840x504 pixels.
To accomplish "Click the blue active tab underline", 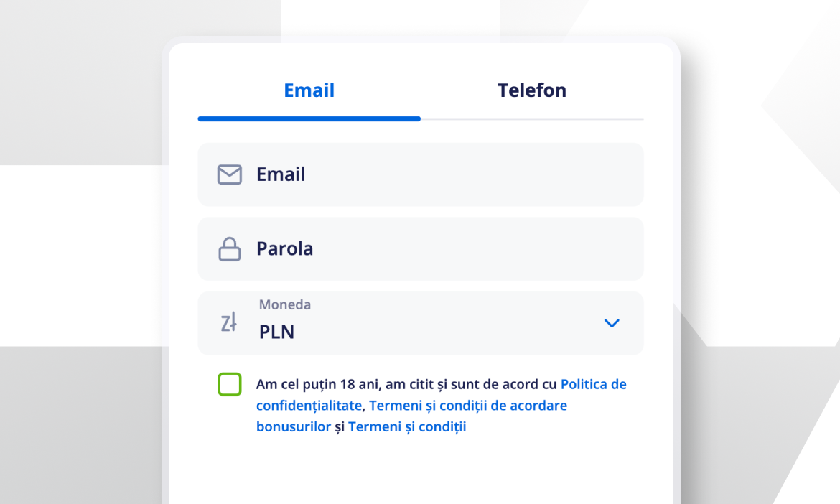I will pyautogui.click(x=309, y=119).
